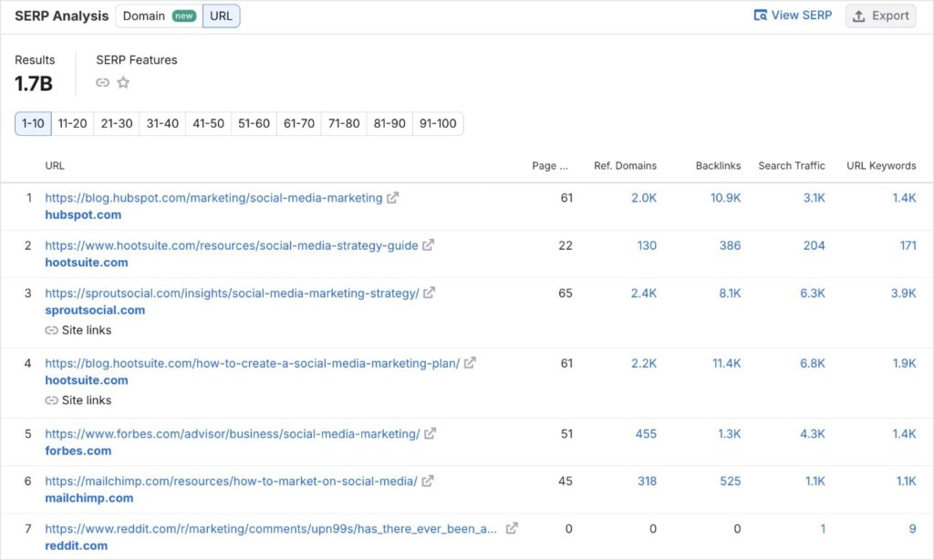
Task: Click Site links icon under sproutsocial.com result
Action: (50, 330)
